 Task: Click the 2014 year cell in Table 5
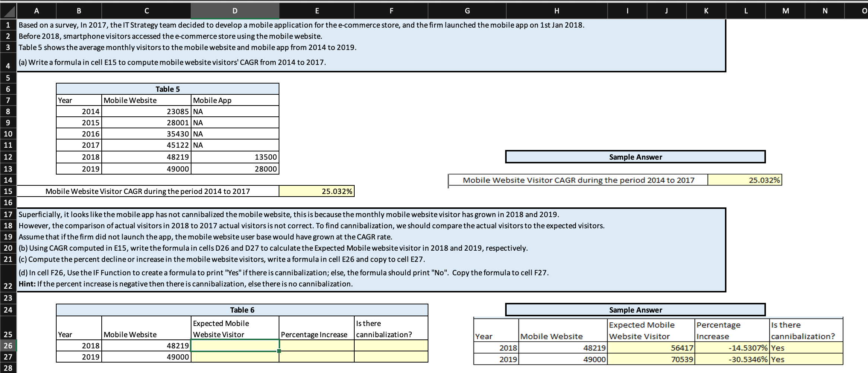78,111
